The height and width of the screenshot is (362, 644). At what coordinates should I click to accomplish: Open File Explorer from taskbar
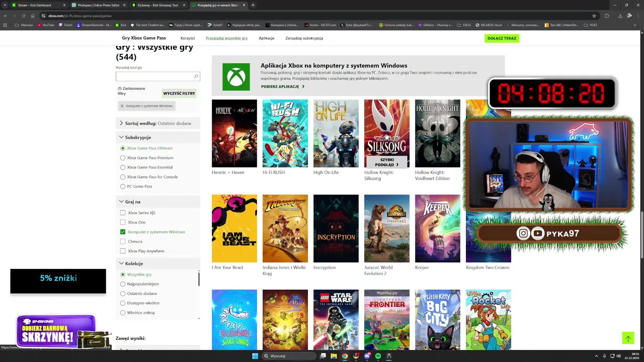point(334,356)
